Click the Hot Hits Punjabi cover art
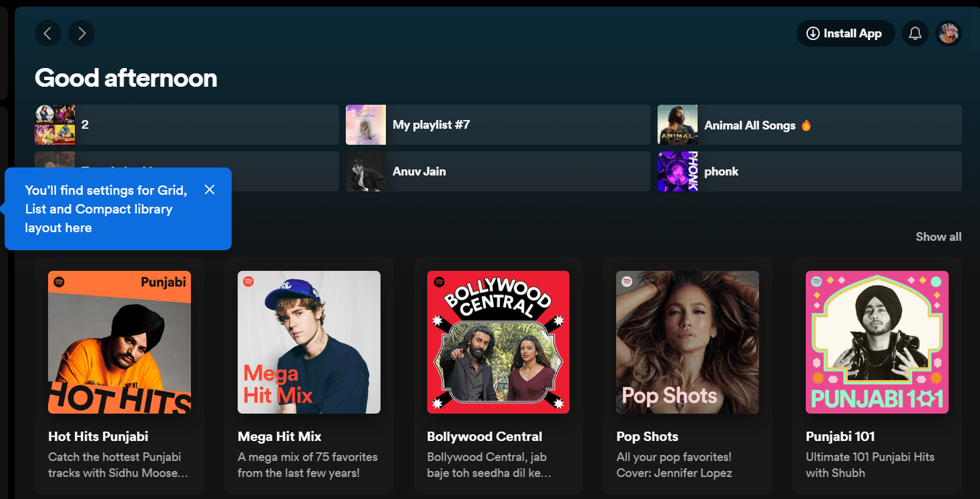Screen dimensions: 980x499 click(x=119, y=342)
